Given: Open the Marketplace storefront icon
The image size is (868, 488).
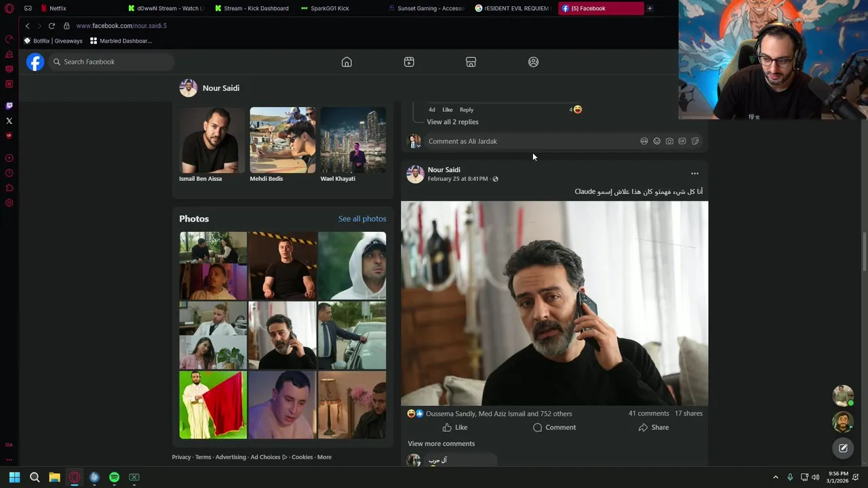Looking at the screenshot, I should pyautogui.click(x=471, y=62).
